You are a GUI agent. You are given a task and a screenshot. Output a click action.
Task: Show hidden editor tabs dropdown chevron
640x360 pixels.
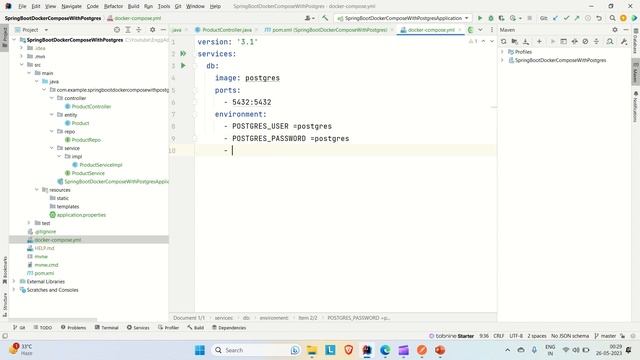pyautogui.click(x=480, y=30)
